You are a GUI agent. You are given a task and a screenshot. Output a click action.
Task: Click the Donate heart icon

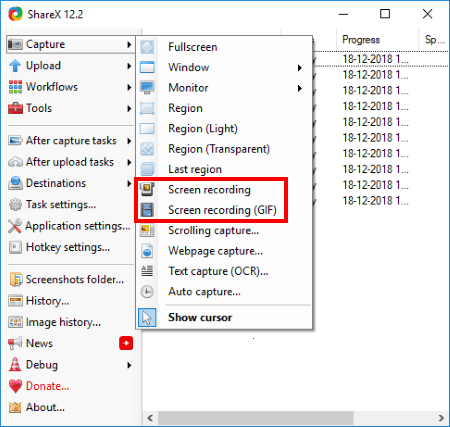tap(15, 386)
